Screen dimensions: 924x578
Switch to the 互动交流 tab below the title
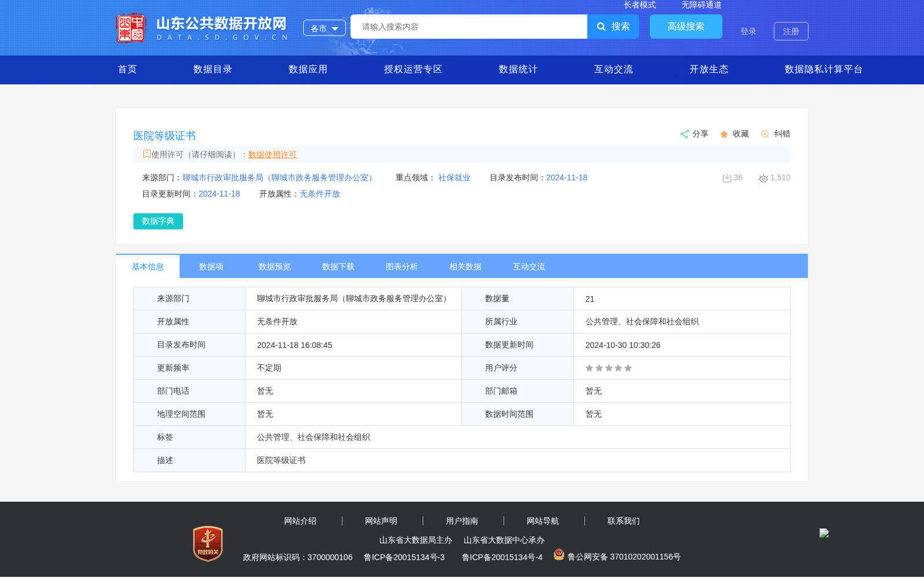click(529, 266)
